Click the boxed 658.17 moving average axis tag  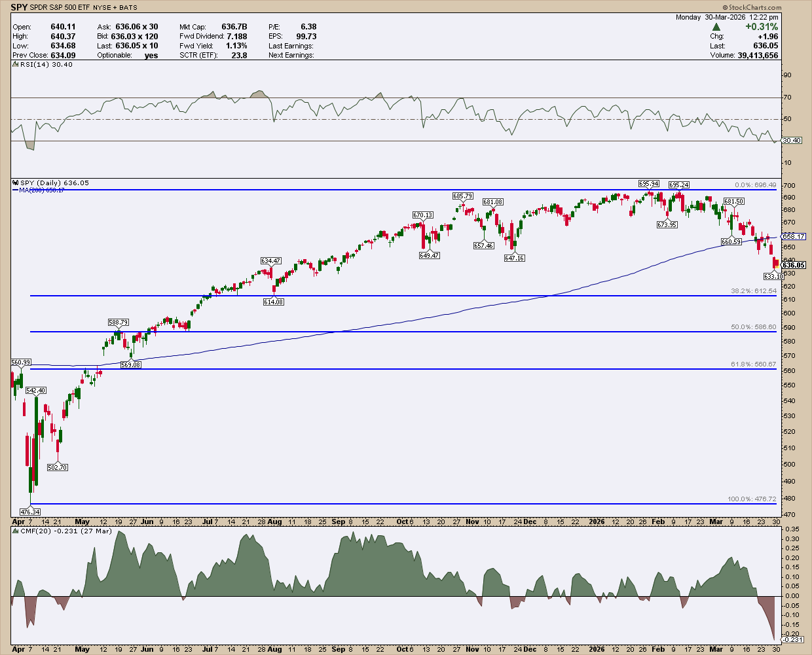(794, 236)
